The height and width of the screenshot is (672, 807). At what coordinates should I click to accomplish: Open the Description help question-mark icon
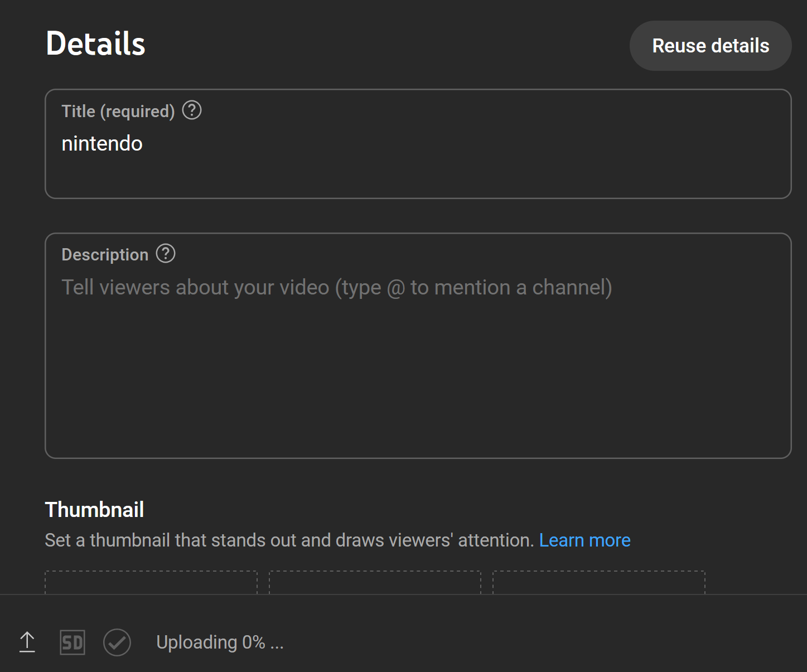(x=166, y=254)
